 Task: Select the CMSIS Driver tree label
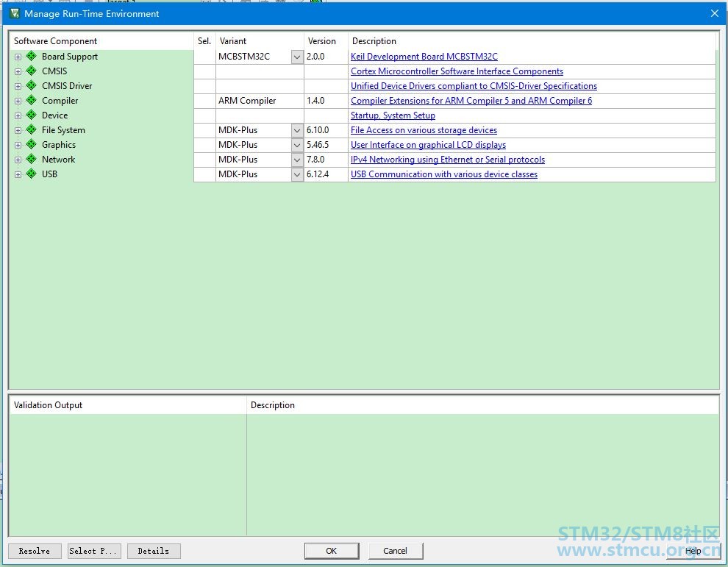pyautogui.click(x=67, y=86)
